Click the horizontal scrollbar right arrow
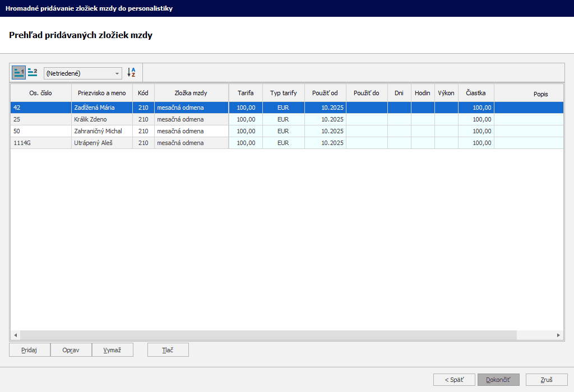The width and height of the screenshot is (574, 392). point(558,335)
